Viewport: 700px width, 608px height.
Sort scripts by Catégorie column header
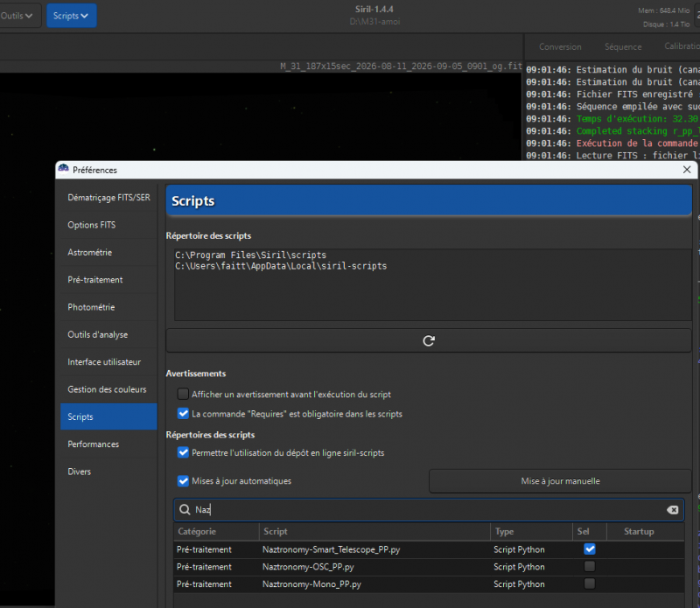click(216, 531)
